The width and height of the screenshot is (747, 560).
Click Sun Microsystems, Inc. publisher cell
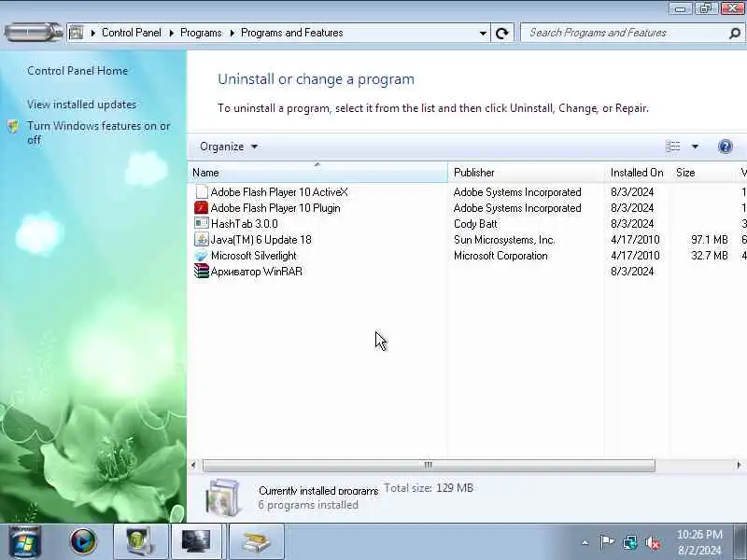coord(504,240)
